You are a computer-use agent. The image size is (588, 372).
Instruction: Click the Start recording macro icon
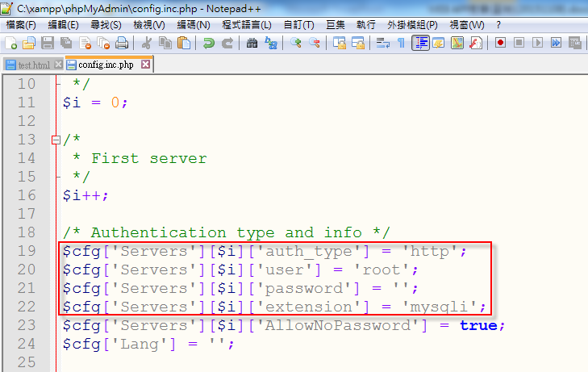pos(500,43)
